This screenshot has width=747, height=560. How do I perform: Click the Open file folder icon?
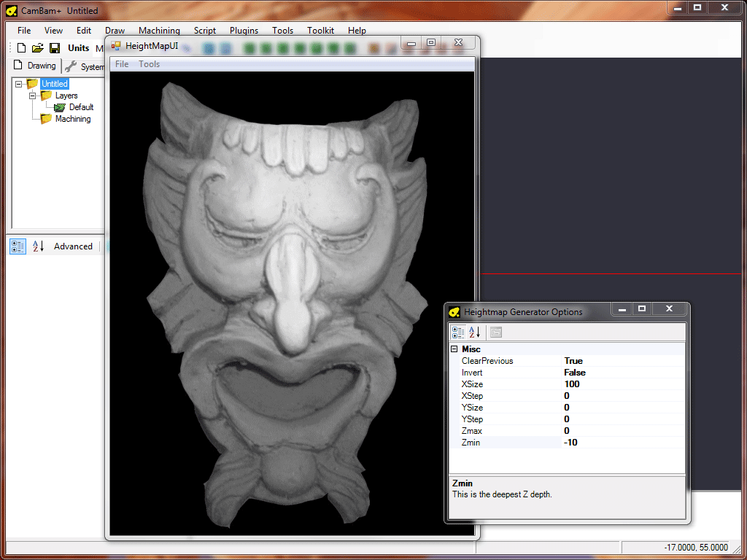tap(38, 48)
